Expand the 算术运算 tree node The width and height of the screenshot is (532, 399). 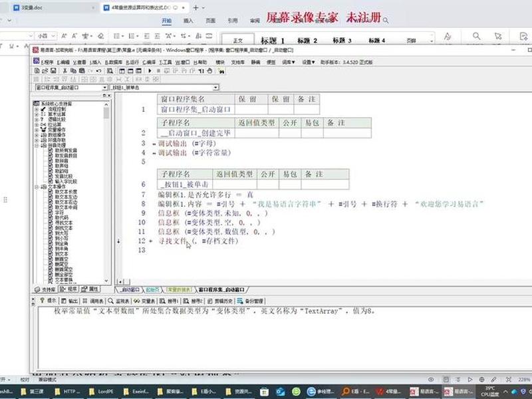(x=37, y=114)
